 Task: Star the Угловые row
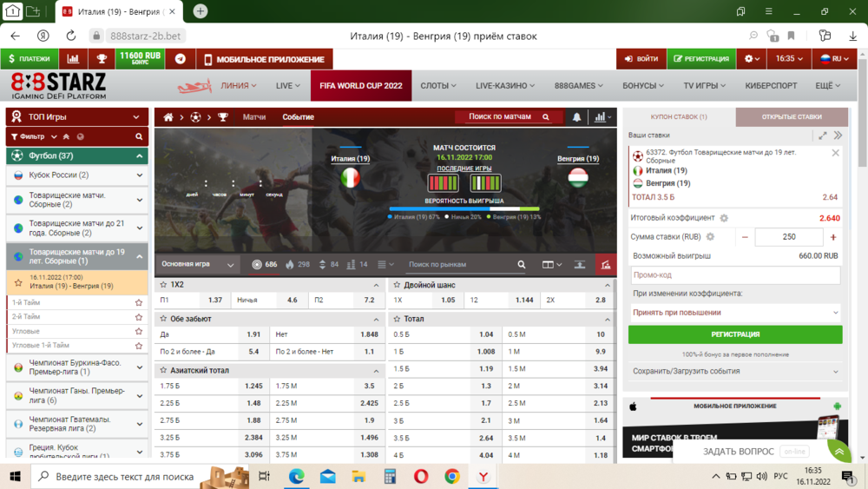tap(139, 331)
